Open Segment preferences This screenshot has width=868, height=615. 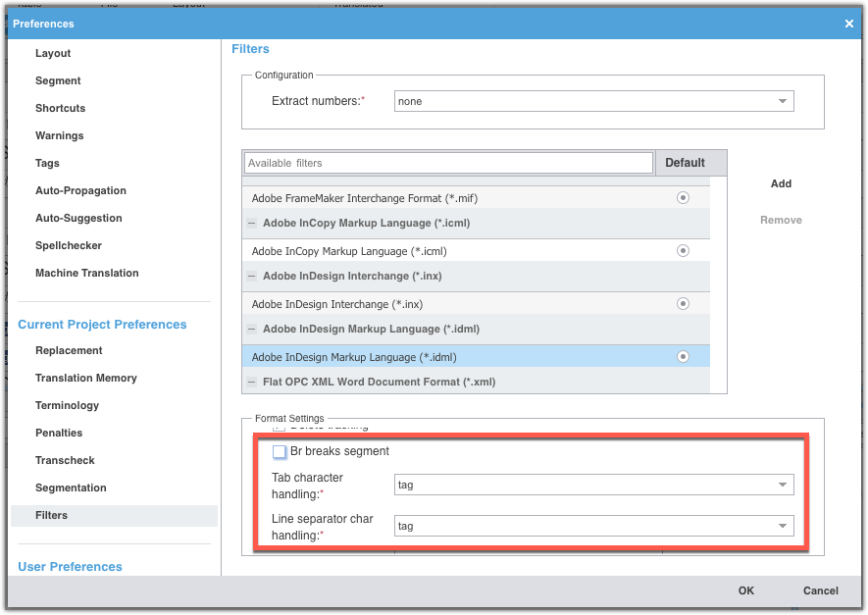click(58, 80)
